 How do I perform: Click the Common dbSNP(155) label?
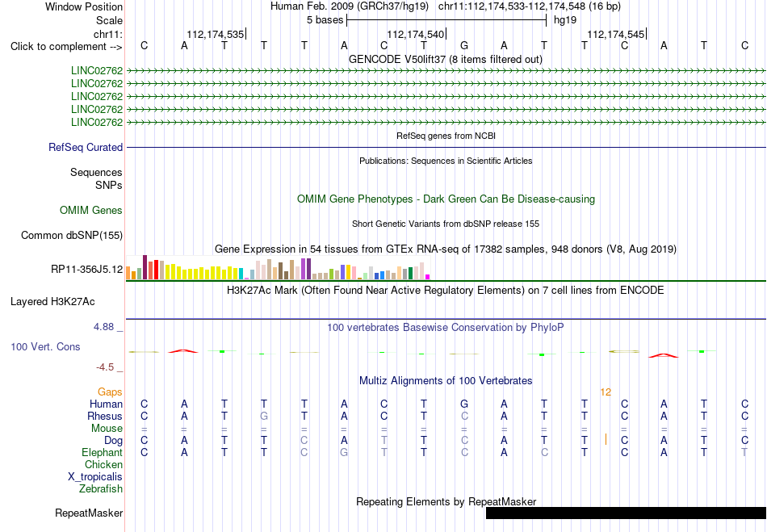72,235
